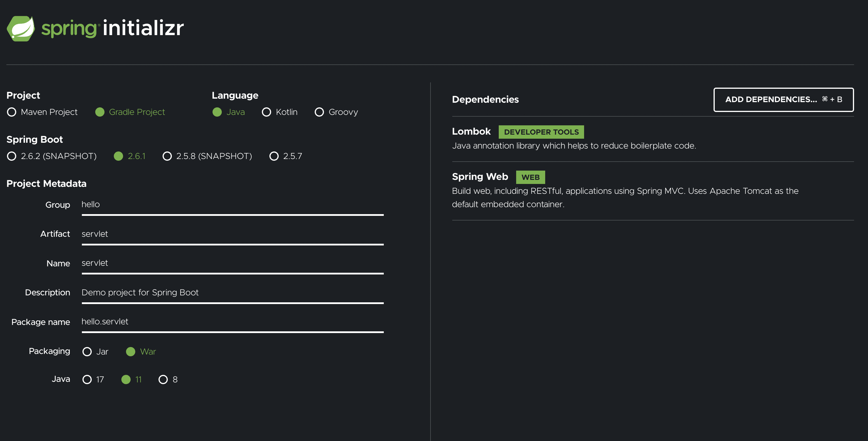The height and width of the screenshot is (441, 868).
Task: Click the spring initializr title text
Action: [x=113, y=28]
